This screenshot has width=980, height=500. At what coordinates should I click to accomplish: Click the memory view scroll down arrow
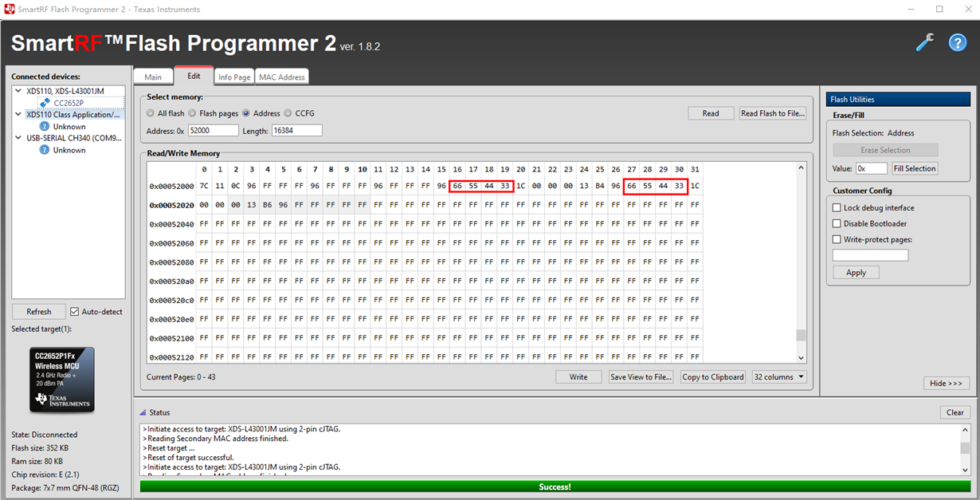802,357
